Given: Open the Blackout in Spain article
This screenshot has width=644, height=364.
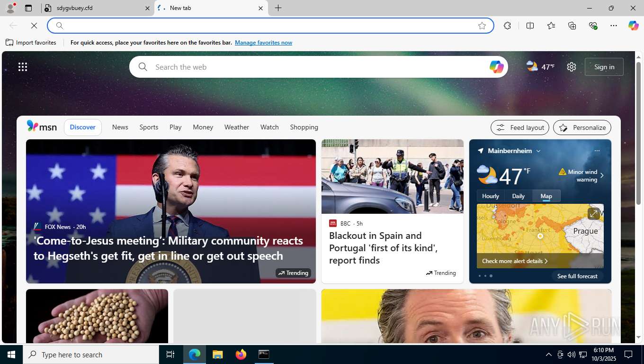Looking at the screenshot, I should (383, 248).
